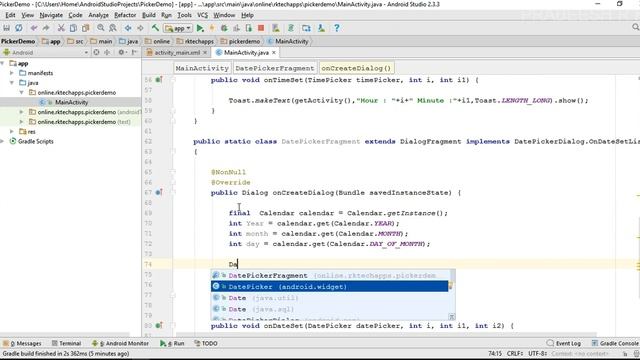This screenshot has width=640, height=360.
Task: Select MainActivity in project tree
Action: (70, 102)
